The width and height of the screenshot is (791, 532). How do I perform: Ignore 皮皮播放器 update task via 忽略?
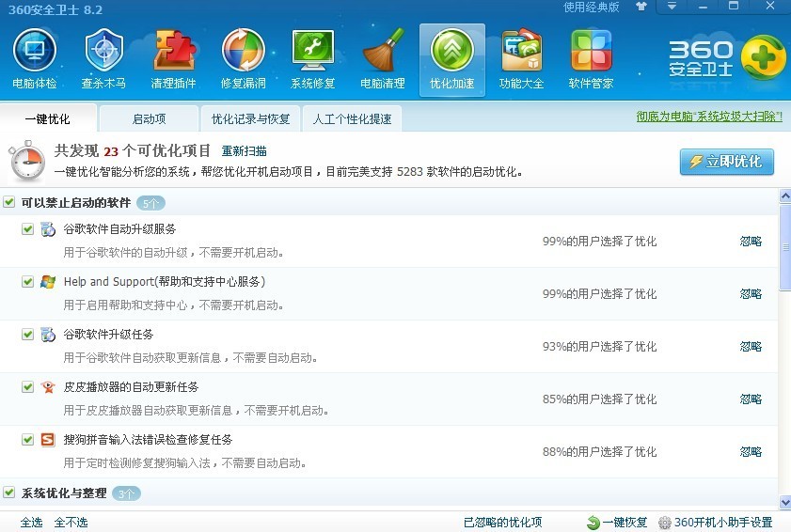(x=751, y=399)
